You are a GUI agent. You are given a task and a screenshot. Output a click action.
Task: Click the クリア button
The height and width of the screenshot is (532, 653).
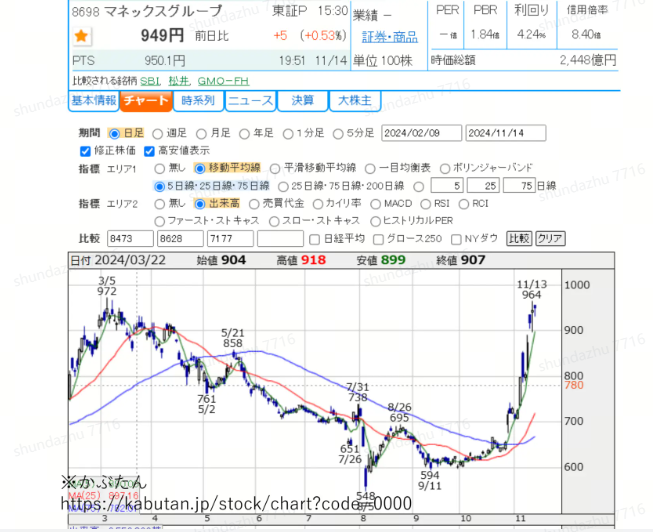pyautogui.click(x=550, y=239)
